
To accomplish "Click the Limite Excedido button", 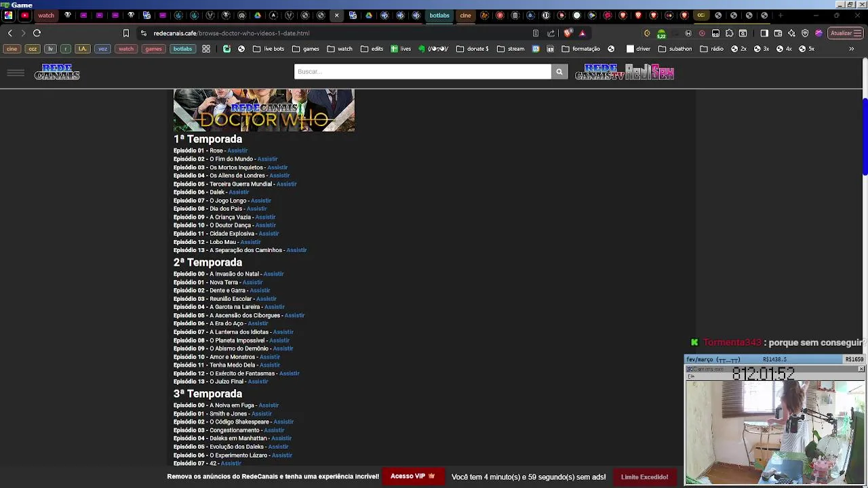I will point(644,477).
